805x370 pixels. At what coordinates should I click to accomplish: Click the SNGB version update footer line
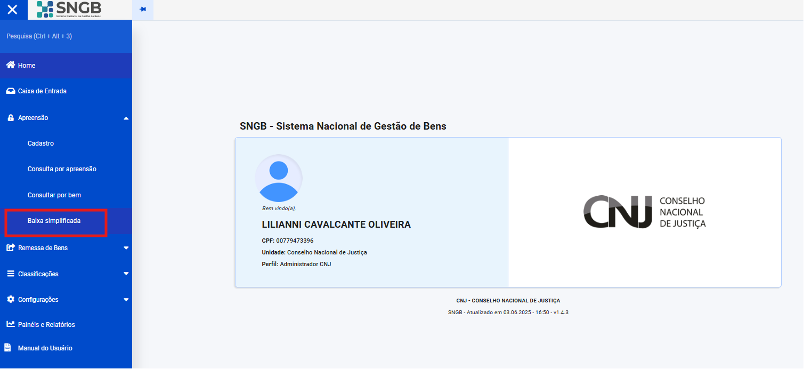(508, 312)
